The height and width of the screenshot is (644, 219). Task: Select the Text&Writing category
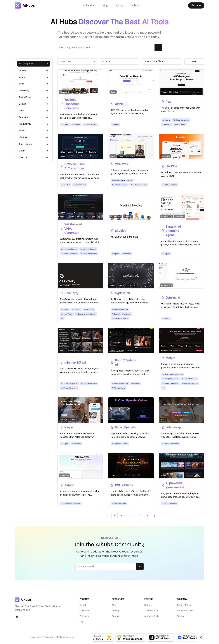(x=33, y=97)
